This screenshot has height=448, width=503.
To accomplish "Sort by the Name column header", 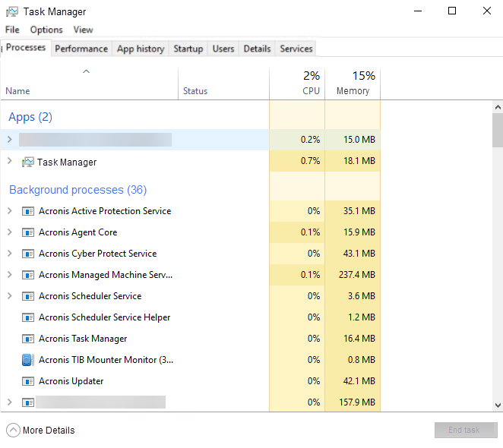I will click(89, 84).
